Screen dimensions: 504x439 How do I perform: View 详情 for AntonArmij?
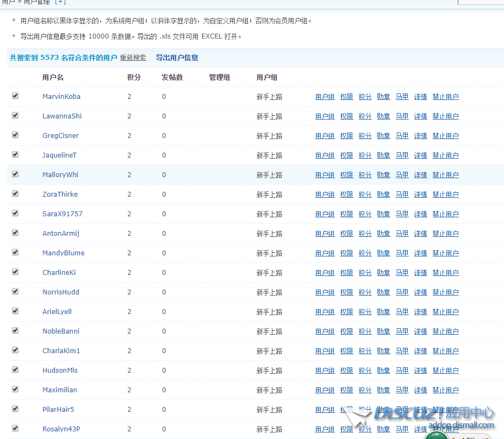[x=420, y=234]
